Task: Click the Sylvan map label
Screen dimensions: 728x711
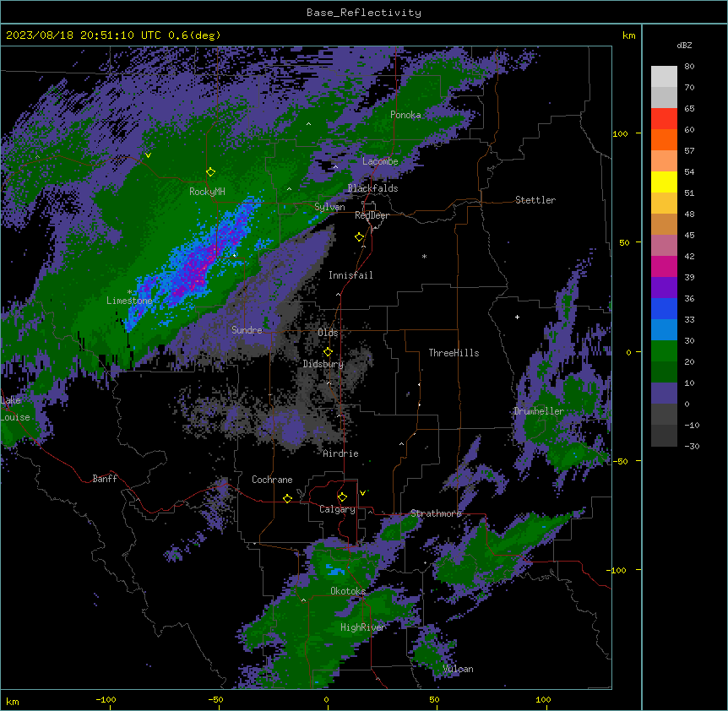Action: (x=329, y=207)
